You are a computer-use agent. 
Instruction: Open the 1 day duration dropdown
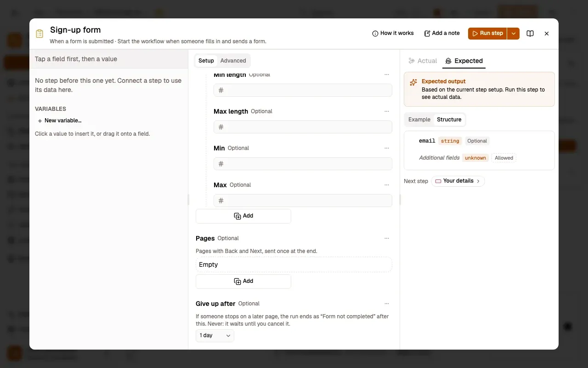pyautogui.click(x=215, y=336)
